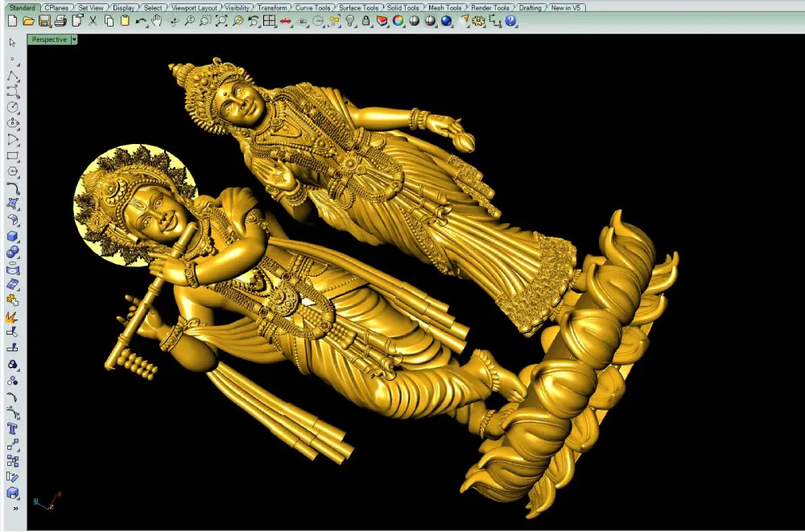Open the Select tab
The width and height of the screenshot is (805, 532).
(152, 8)
